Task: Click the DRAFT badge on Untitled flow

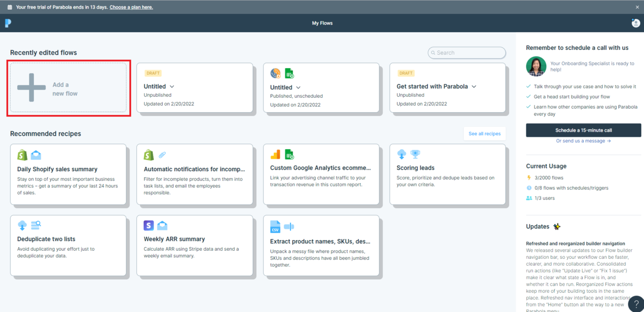Action: click(153, 73)
